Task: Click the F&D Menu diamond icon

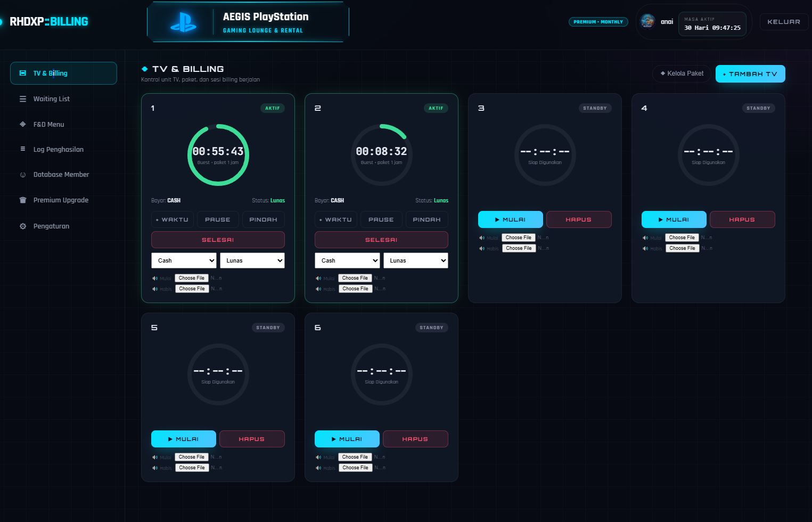Action: [23, 124]
